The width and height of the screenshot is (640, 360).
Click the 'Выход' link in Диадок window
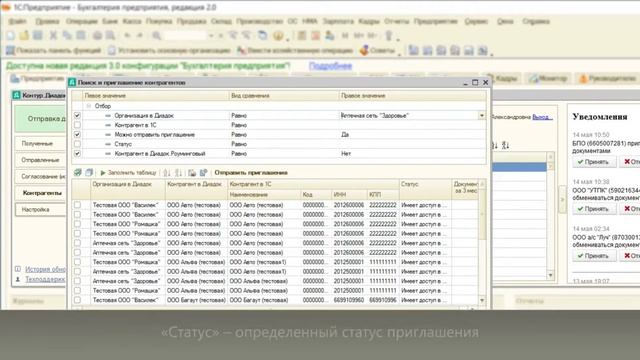[x=542, y=117]
